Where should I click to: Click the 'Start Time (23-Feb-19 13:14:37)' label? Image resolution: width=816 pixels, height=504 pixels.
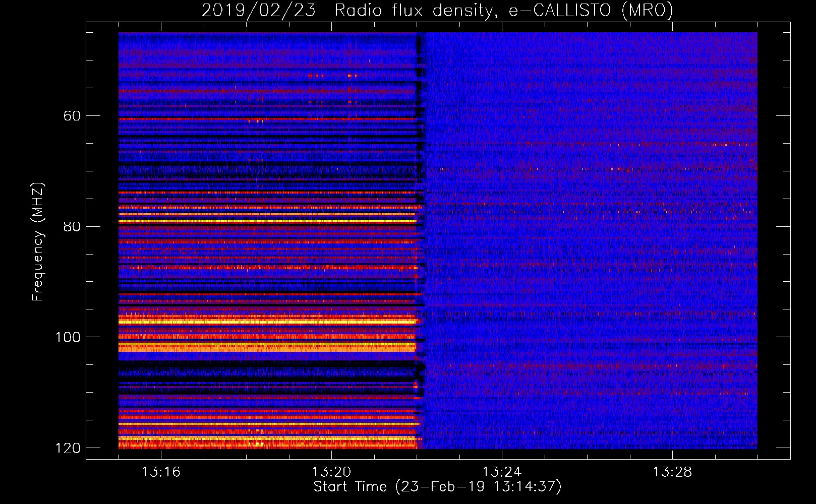pyautogui.click(x=437, y=487)
